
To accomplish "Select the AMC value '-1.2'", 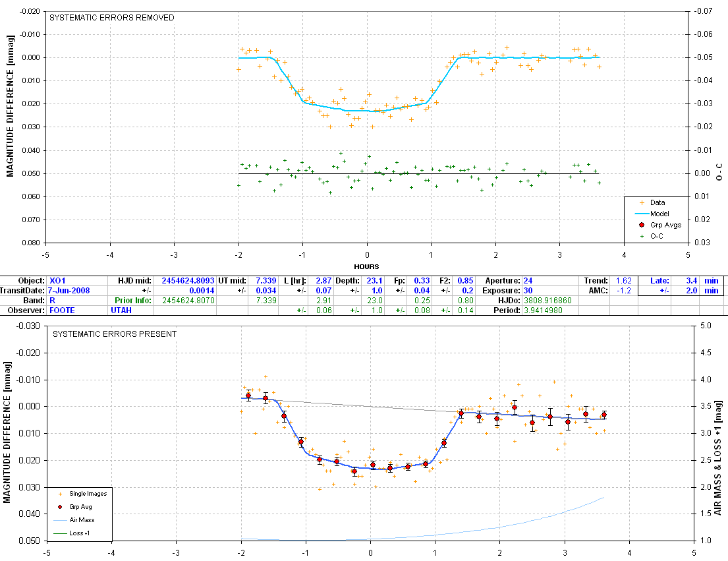I will click(623, 291).
